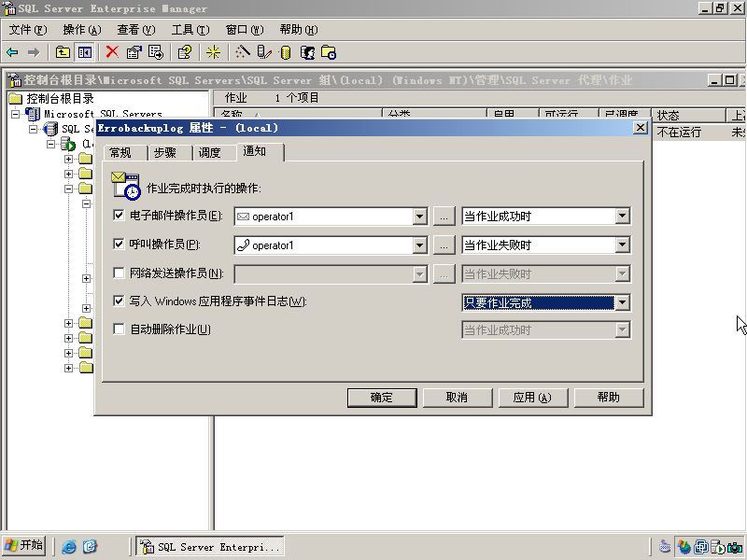Screen dimensions: 747x560
Task: Click the ... button beside pager operator
Action: (x=444, y=245)
